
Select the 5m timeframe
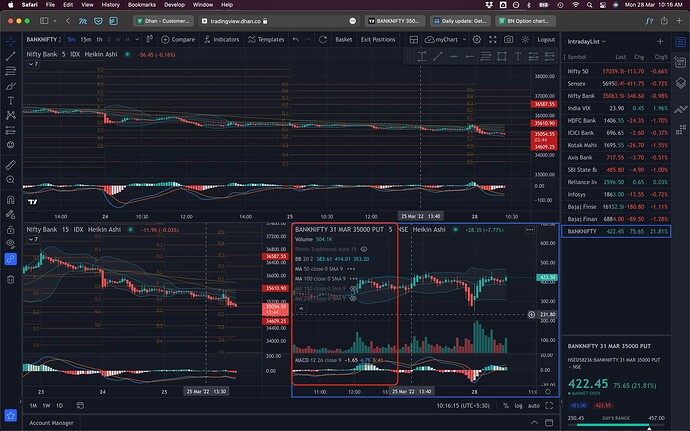[x=72, y=40]
